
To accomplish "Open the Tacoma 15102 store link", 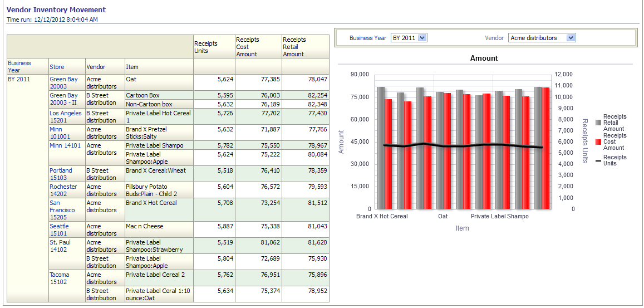I will coord(60,278).
